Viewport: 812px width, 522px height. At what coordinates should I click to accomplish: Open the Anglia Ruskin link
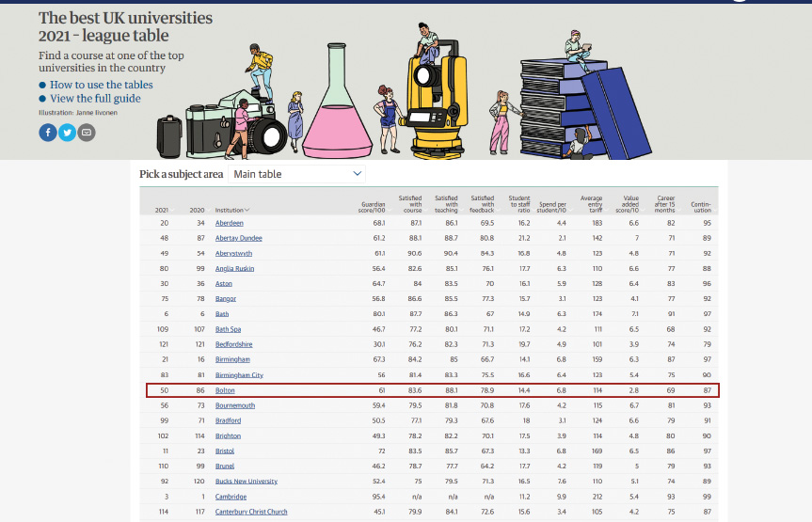point(234,269)
